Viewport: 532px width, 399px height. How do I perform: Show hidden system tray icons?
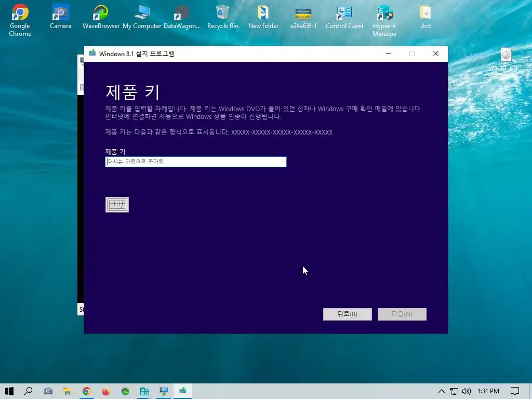pyautogui.click(x=442, y=391)
